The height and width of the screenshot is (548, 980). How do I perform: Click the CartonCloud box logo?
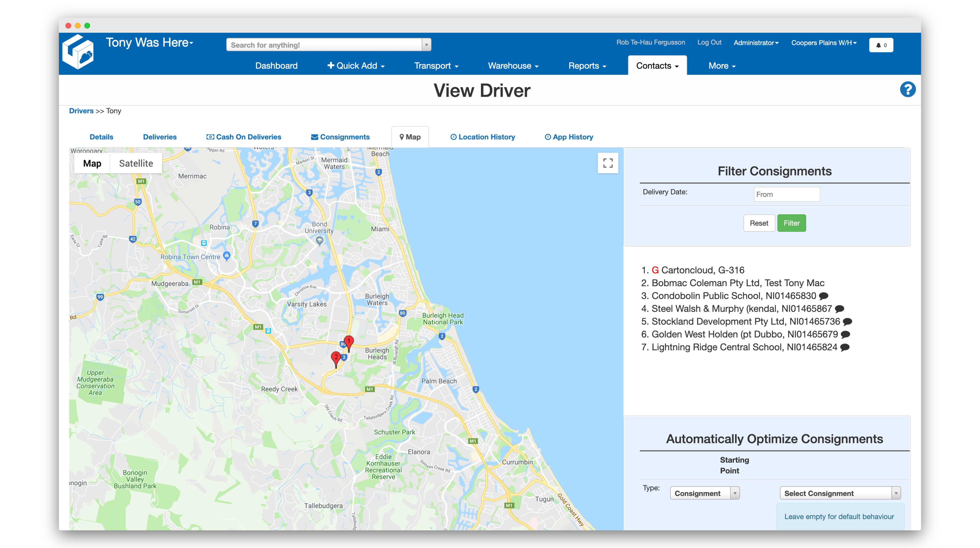78,52
